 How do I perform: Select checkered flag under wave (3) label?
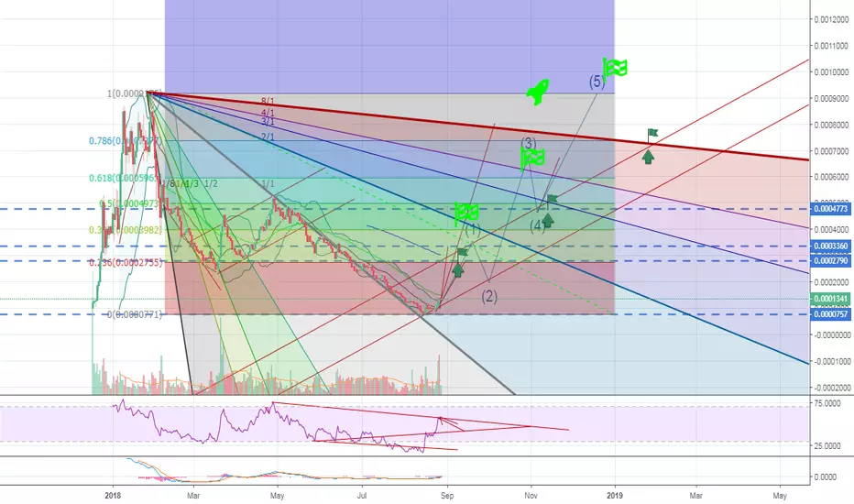532,158
